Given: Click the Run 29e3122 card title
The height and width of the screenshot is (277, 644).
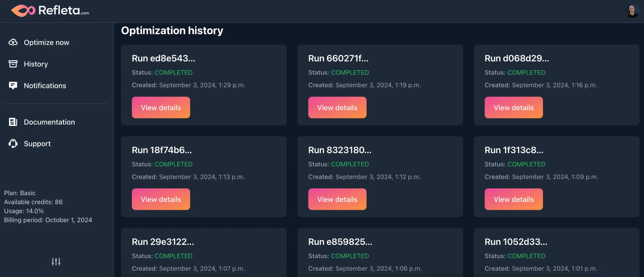Looking at the screenshot, I should pyautogui.click(x=163, y=242).
